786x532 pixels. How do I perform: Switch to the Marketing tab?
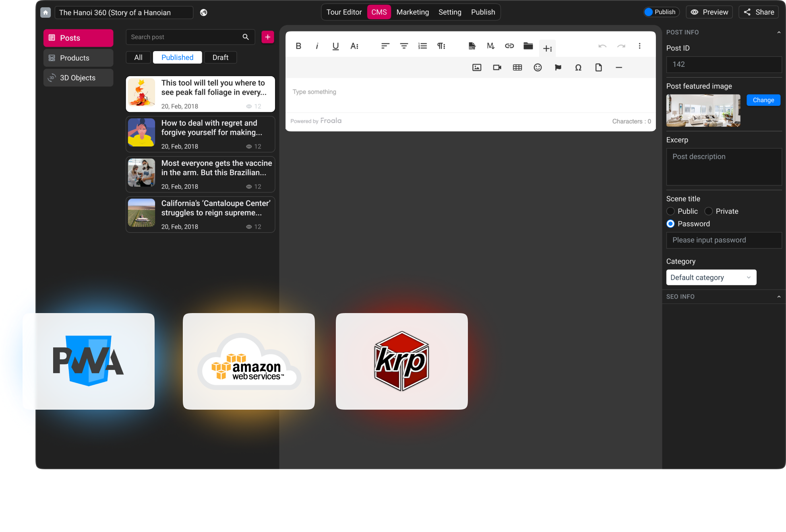[x=412, y=12]
